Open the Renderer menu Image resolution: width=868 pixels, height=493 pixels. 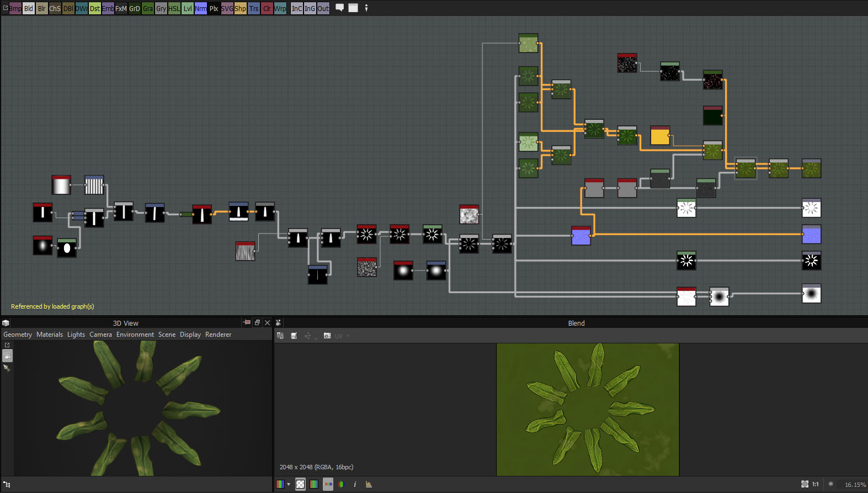pyautogui.click(x=218, y=335)
